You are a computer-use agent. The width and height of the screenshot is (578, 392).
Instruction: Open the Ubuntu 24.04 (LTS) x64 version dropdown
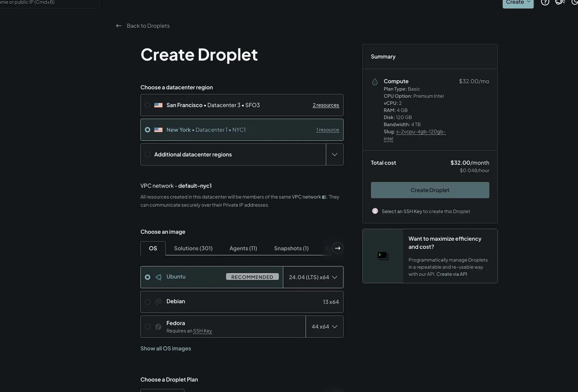point(313,277)
